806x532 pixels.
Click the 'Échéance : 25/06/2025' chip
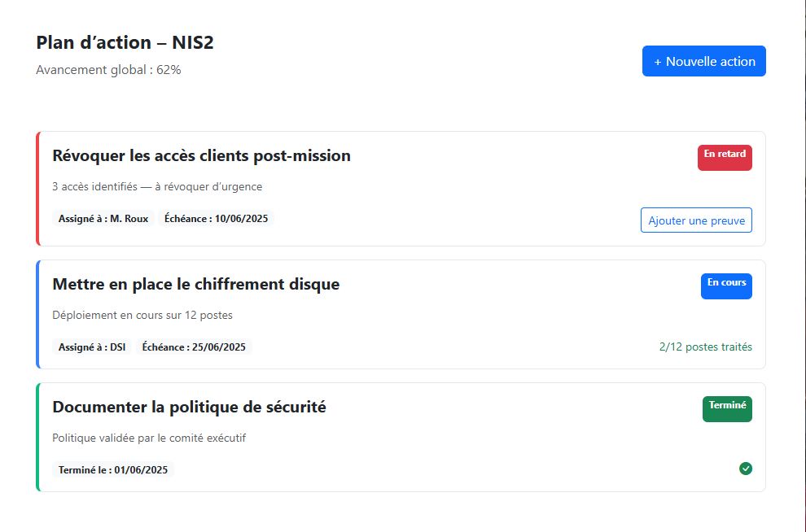195,347
